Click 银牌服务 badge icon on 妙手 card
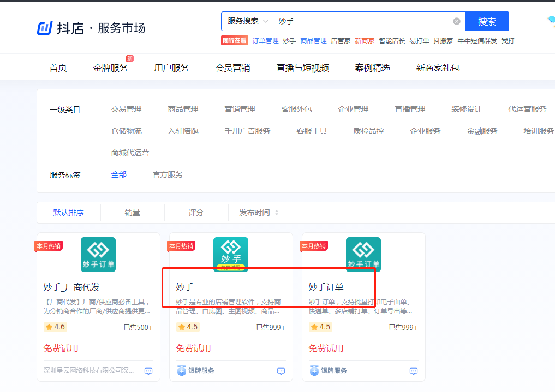This screenshot has height=392, width=555. [182, 370]
